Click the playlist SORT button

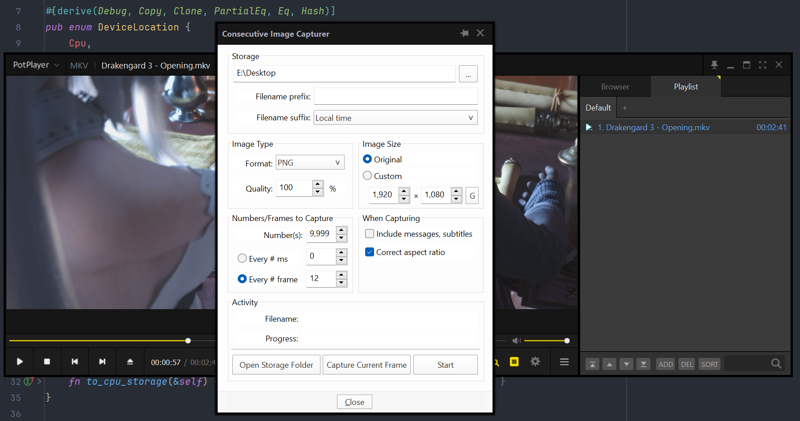click(x=709, y=364)
